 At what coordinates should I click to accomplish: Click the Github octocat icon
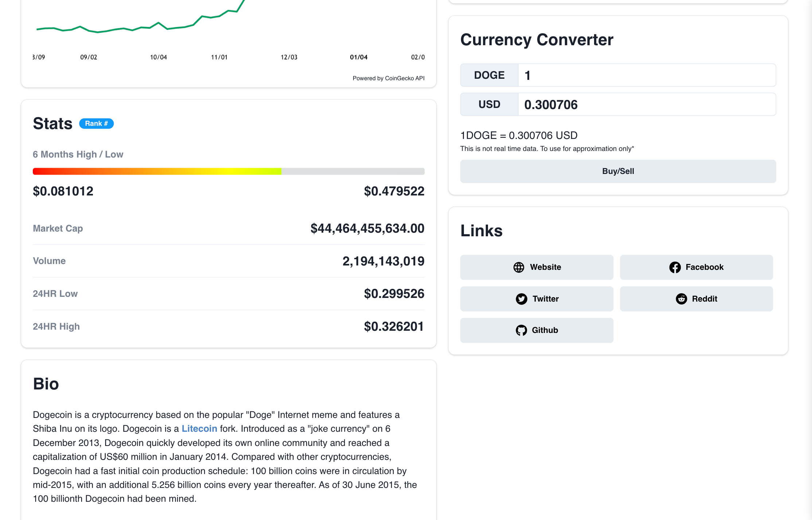tap(521, 330)
